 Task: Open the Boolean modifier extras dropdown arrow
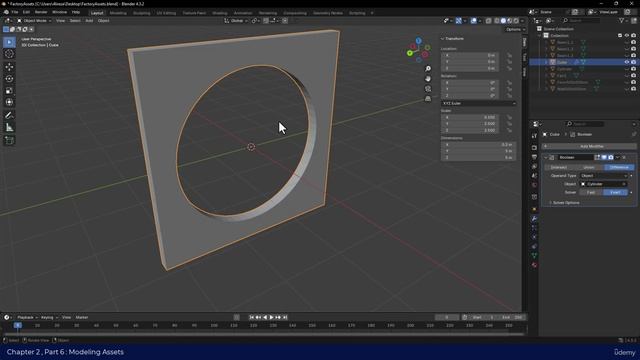click(x=618, y=157)
